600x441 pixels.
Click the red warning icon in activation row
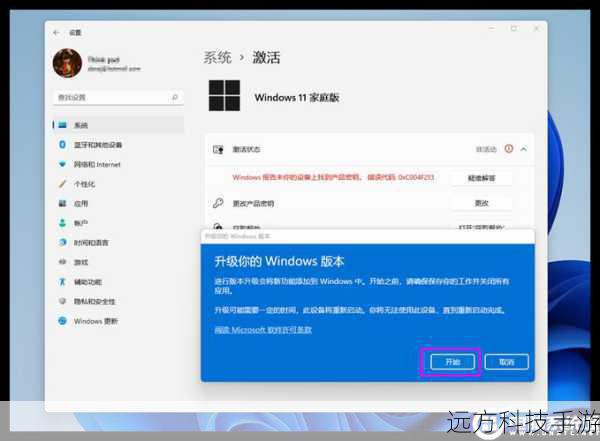509,149
